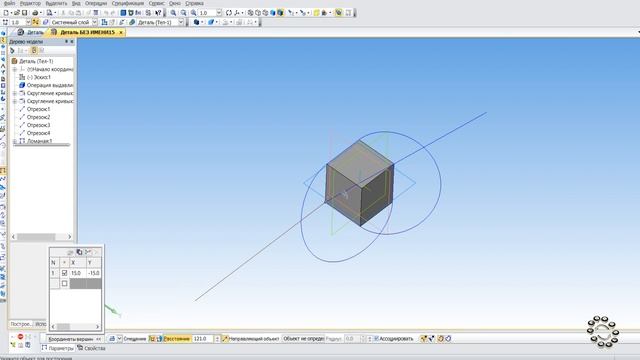Image resolution: width=640 pixels, height=360 pixels.
Task: Click the context help arrow icon
Action: pos(158,13)
